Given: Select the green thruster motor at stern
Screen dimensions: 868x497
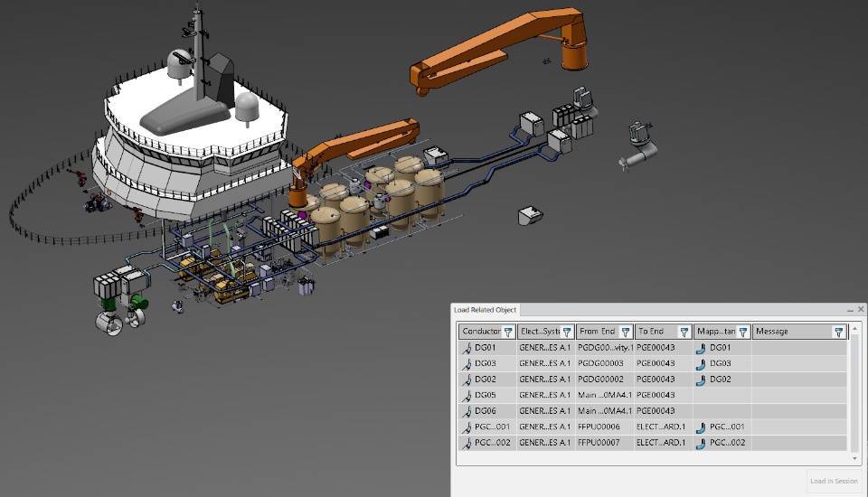Looking at the screenshot, I should pos(138,303).
